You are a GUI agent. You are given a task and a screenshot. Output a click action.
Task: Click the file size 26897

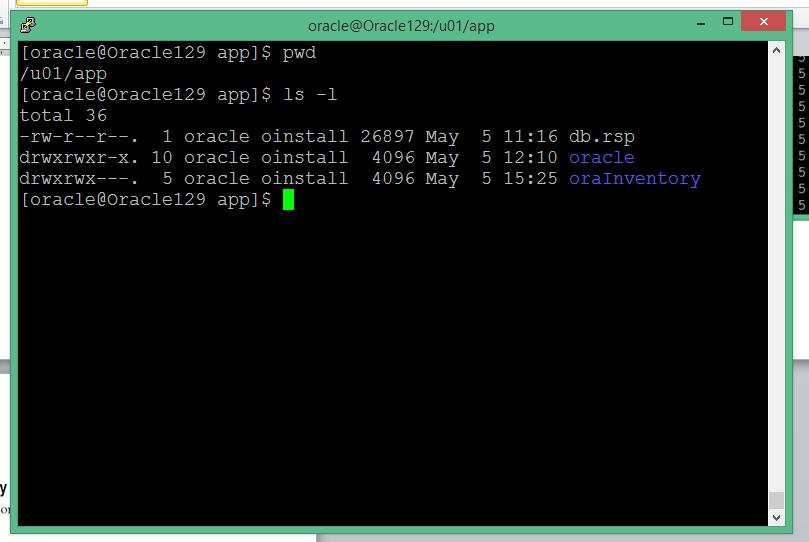coord(387,137)
